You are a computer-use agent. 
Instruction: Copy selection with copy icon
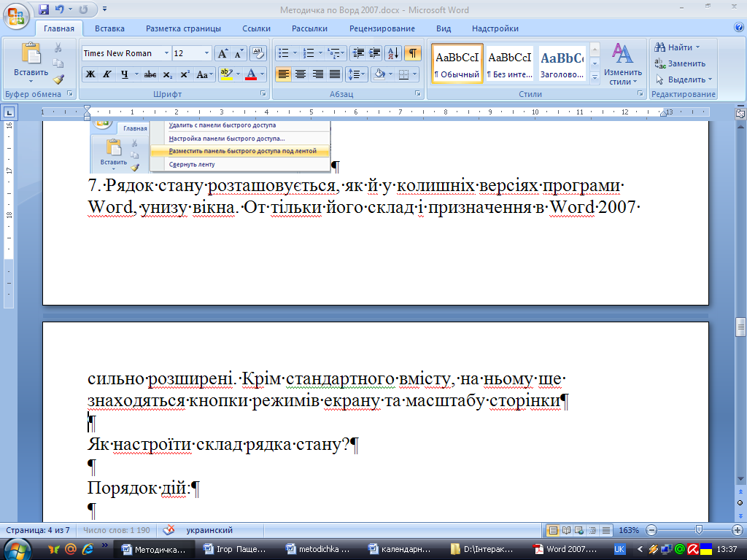pos(58,63)
